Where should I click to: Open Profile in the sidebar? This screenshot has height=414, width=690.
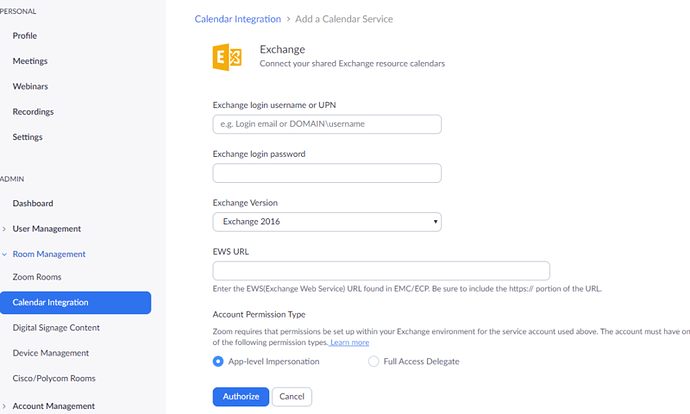pyautogui.click(x=25, y=36)
